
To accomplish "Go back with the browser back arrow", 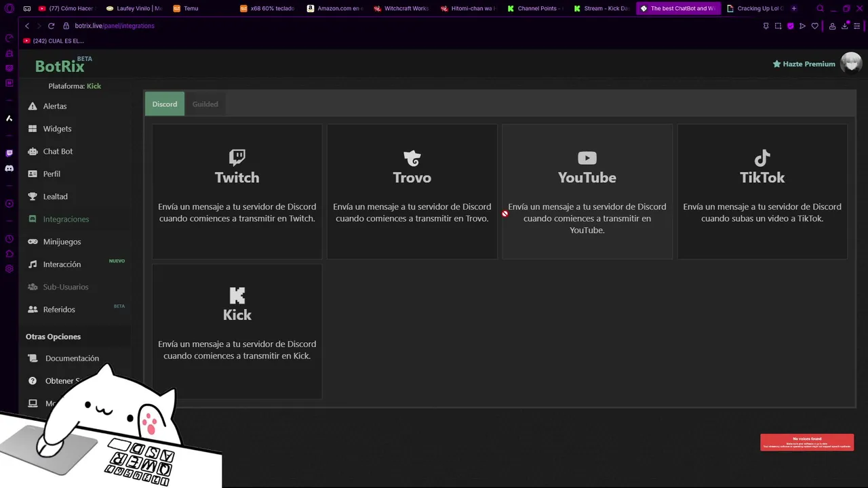I will tap(27, 26).
